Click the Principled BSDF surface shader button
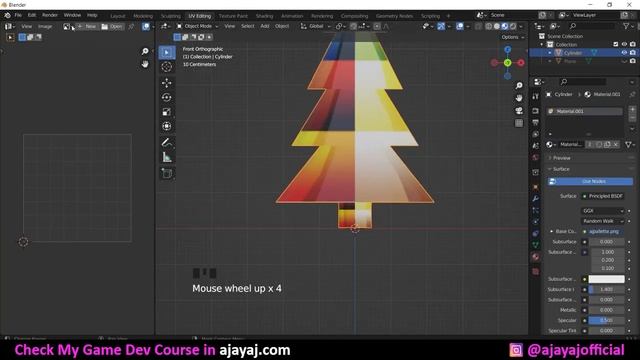 [x=602, y=196]
